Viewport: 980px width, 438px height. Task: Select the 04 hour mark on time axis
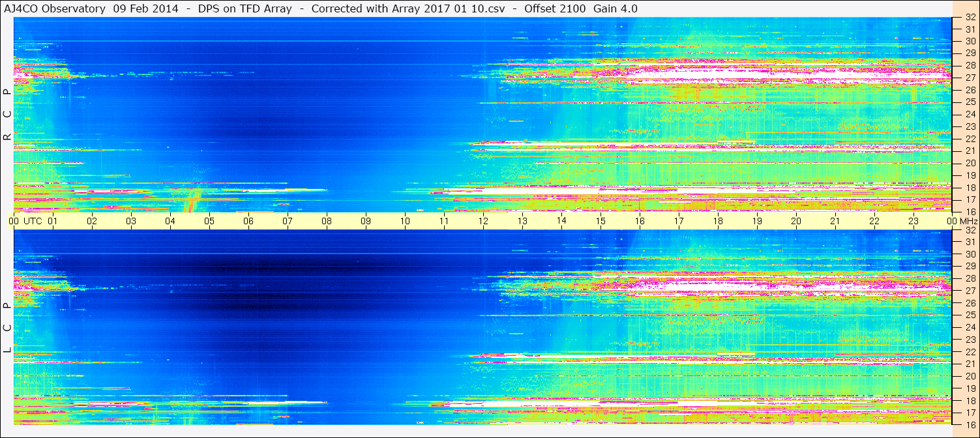170,221
